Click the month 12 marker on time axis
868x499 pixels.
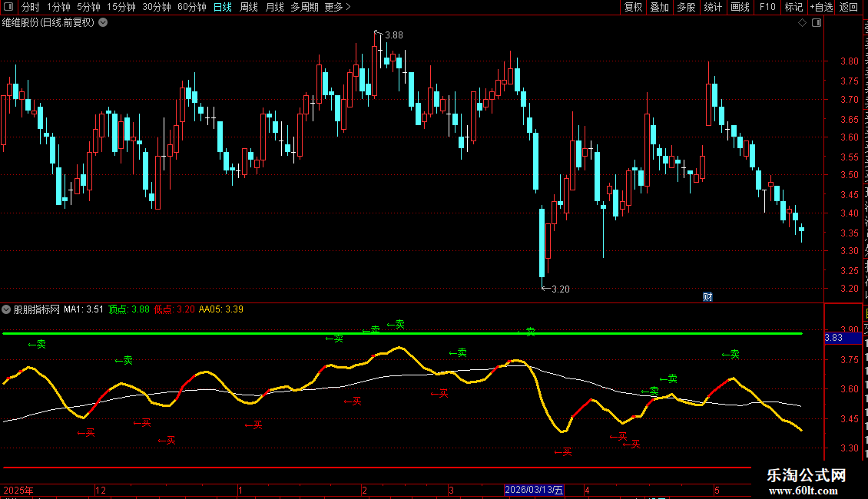(x=100, y=490)
